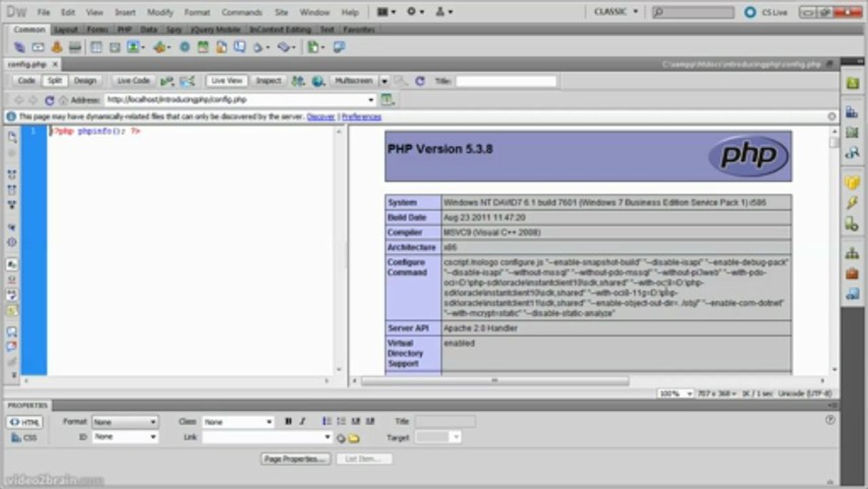Open the Head elements dropdown
The width and height of the screenshot is (868, 489).
(x=261, y=47)
